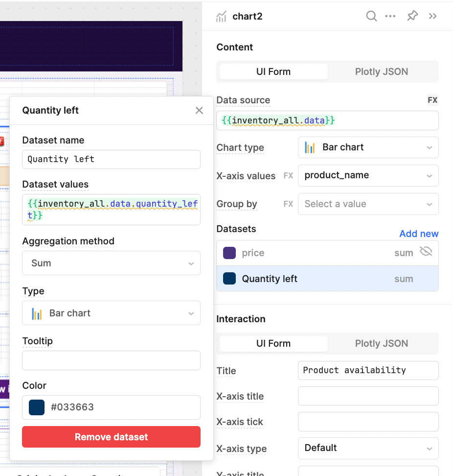Click the Tooltip input field
This screenshot has width=453, height=476.
[x=111, y=360]
